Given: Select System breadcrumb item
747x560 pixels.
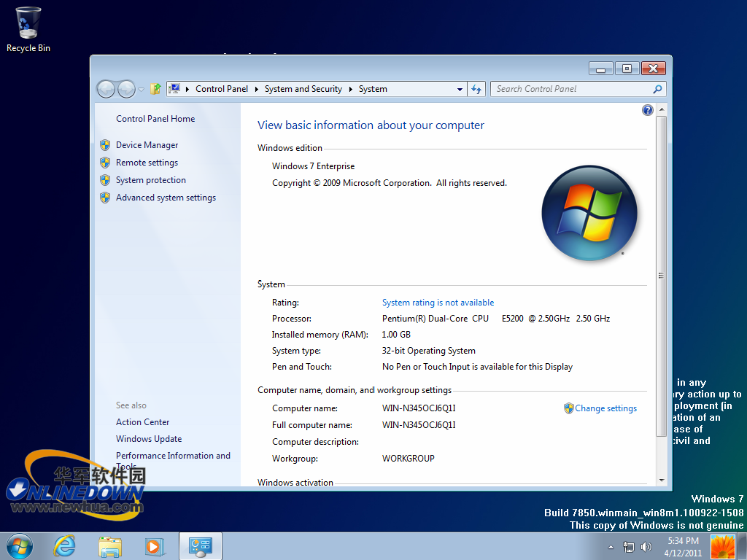Looking at the screenshot, I should 373,89.
